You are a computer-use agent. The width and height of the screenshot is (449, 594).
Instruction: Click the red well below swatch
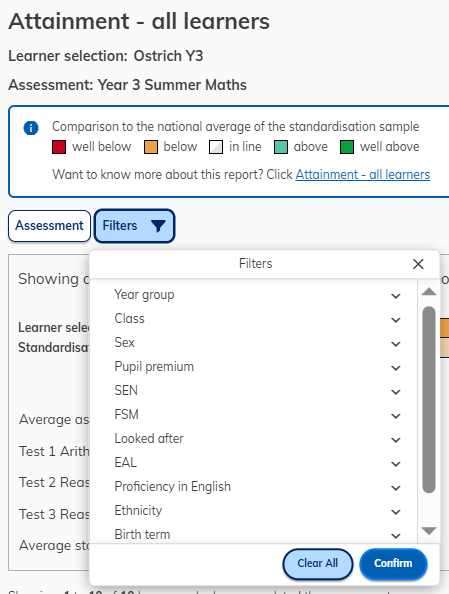(59, 147)
